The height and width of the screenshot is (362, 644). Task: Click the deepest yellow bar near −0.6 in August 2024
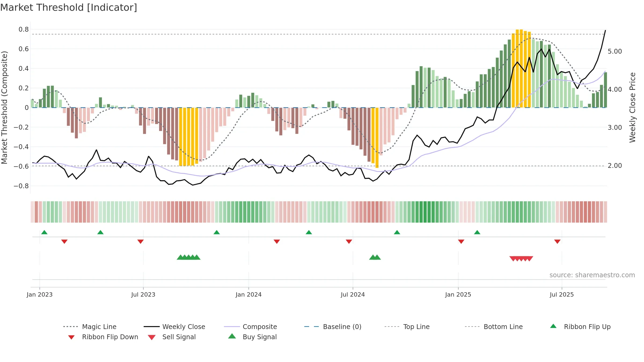click(x=377, y=138)
